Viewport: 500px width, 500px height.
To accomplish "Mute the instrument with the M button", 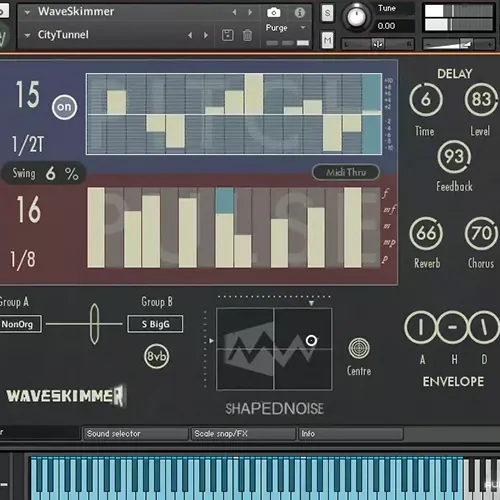I will point(327,41).
